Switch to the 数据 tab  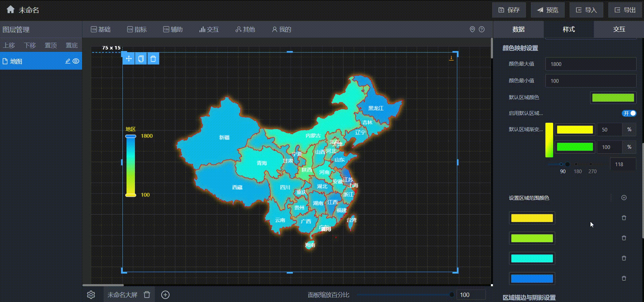(x=518, y=30)
